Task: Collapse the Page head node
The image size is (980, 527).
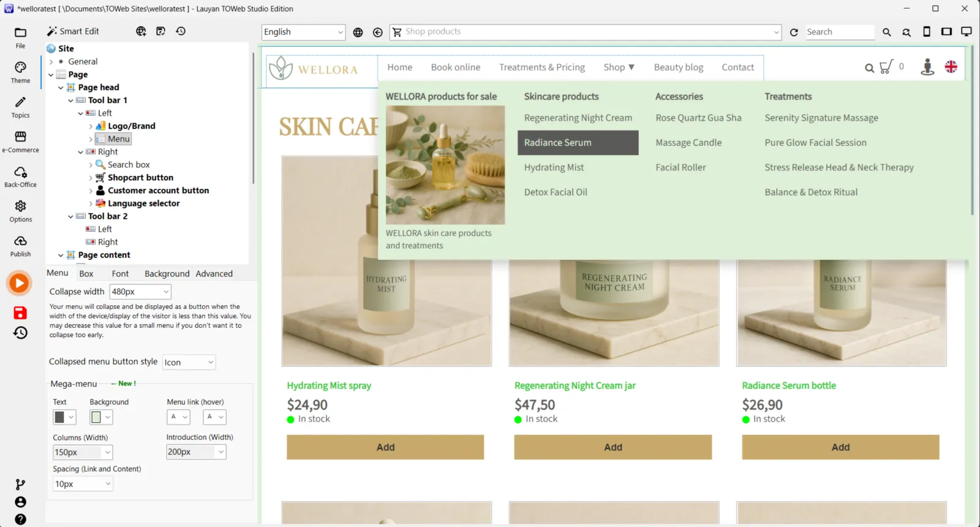Action: (x=61, y=88)
